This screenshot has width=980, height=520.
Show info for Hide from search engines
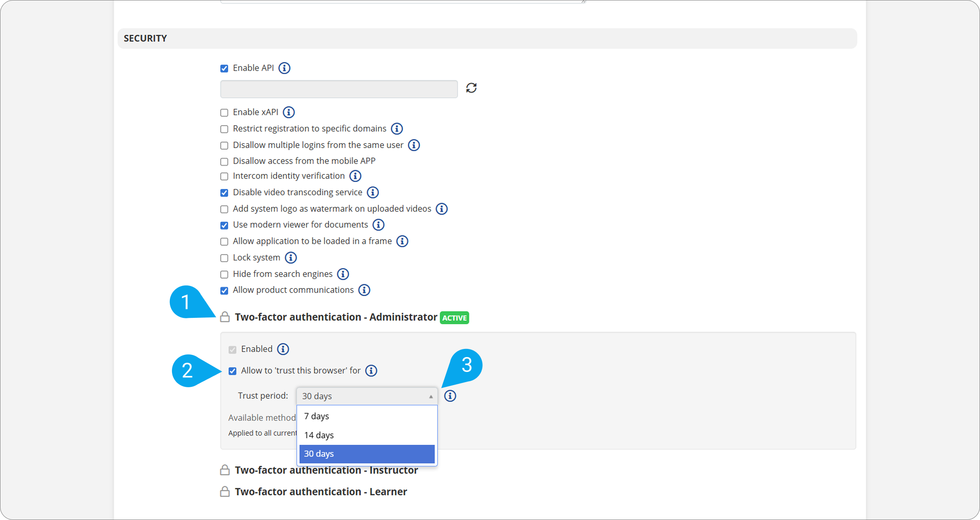tap(343, 274)
